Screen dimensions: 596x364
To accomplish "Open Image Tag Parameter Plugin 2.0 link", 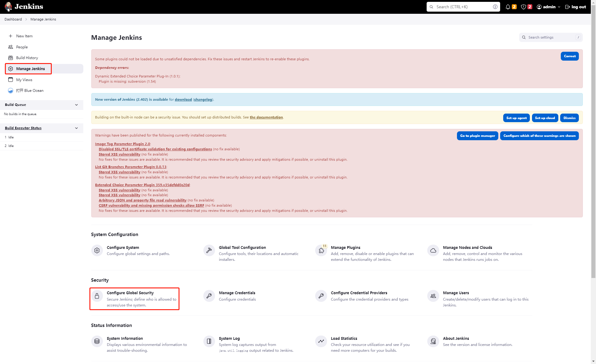I will point(123,144).
